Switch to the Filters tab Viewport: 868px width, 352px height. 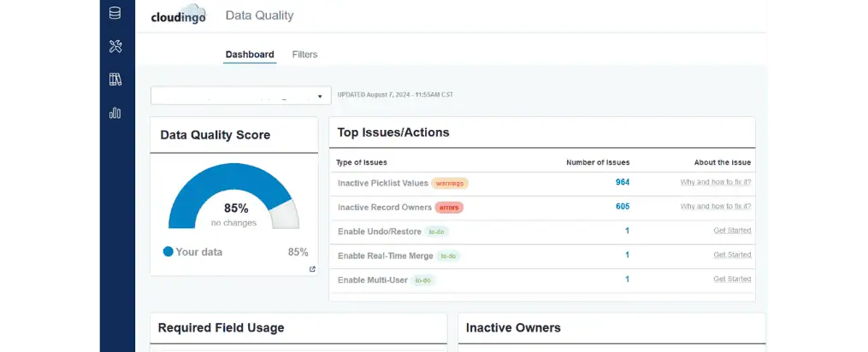pyautogui.click(x=304, y=55)
